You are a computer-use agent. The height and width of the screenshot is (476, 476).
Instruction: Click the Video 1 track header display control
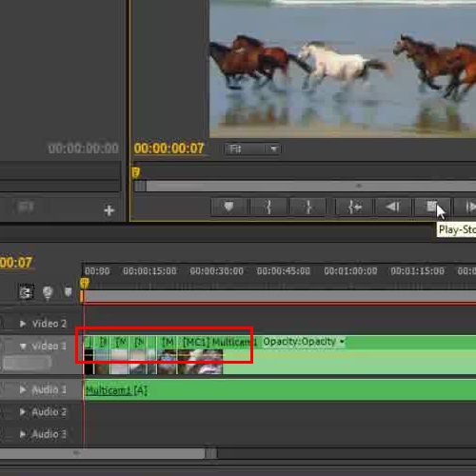pyautogui.click(x=28, y=363)
